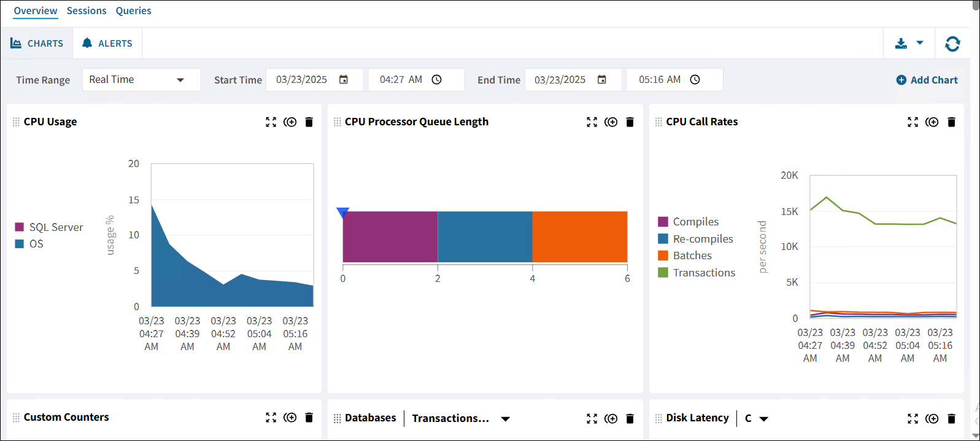Screen dimensions: 980x441
Task: Click the purple queue length bar segment
Action: pyautogui.click(x=390, y=237)
